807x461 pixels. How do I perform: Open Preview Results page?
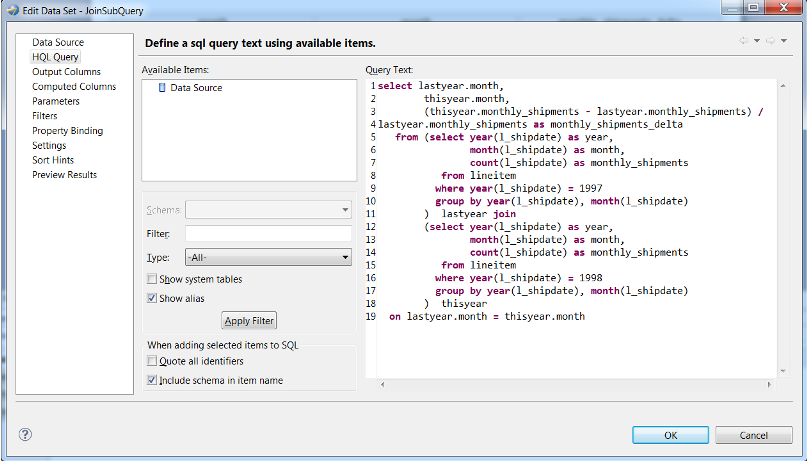(64, 175)
